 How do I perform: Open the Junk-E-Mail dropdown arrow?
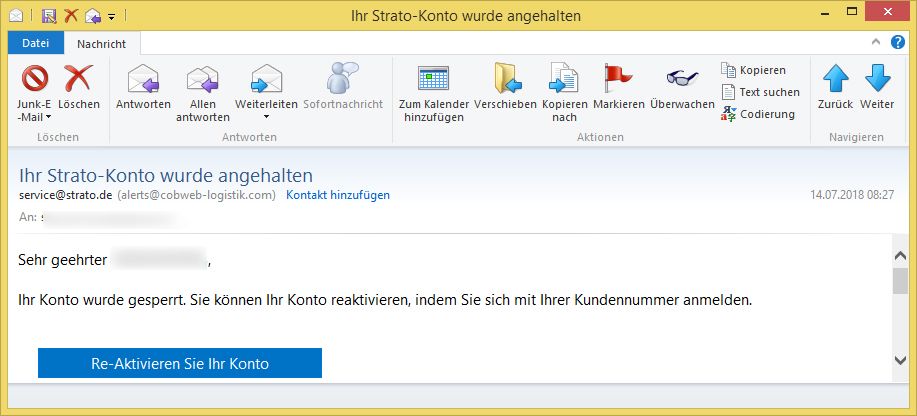[49, 117]
